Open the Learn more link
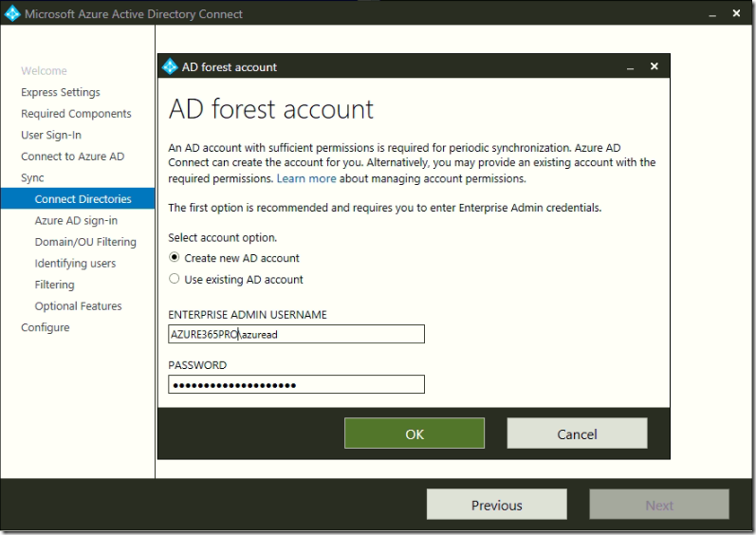Screen dimensions: 756x535 pyautogui.click(x=306, y=179)
